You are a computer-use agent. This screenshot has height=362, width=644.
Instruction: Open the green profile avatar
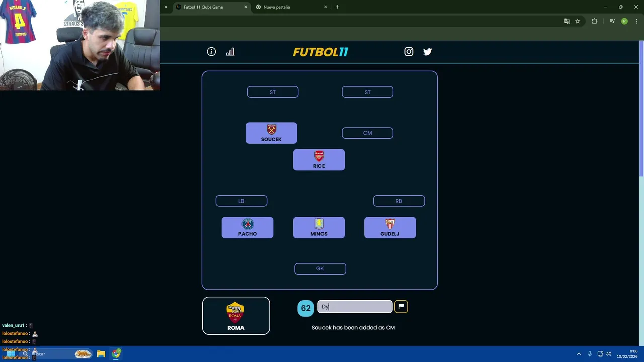pos(624,21)
